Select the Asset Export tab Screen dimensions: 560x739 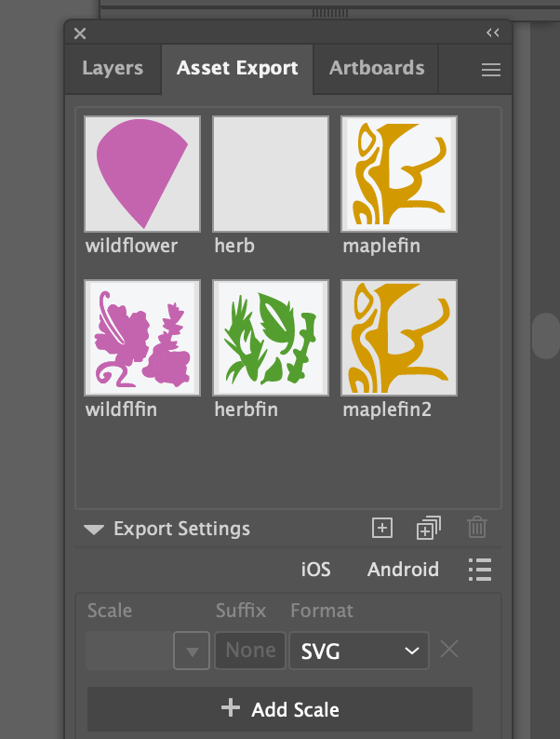tap(237, 68)
